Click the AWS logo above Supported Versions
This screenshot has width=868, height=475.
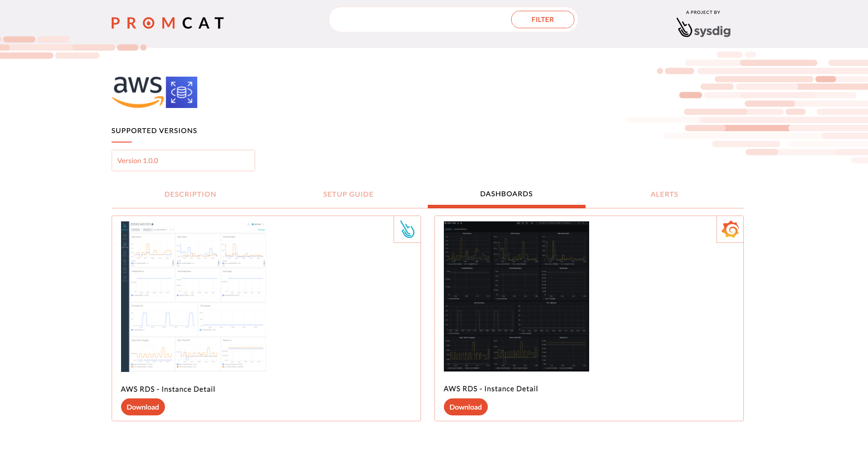tap(137, 91)
